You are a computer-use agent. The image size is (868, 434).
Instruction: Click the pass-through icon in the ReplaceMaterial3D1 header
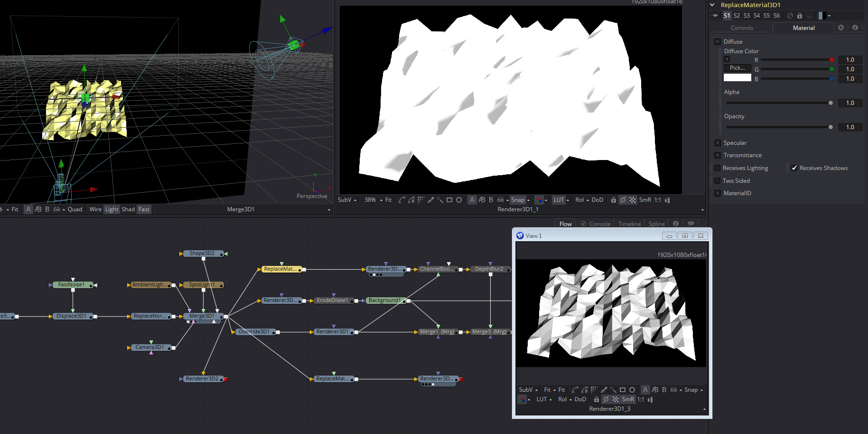click(x=790, y=16)
